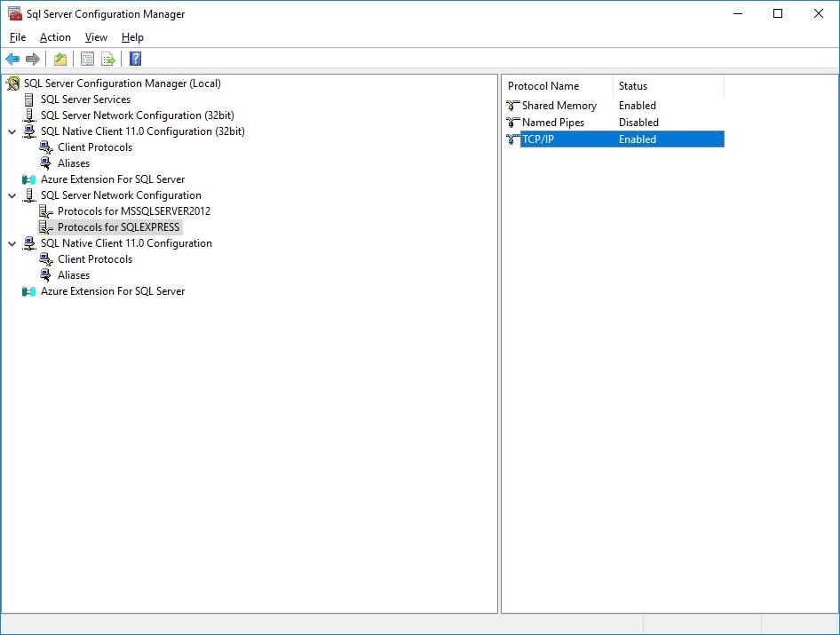Screen dimensions: 840x635
Task: Select SQL Server Network Configuration (32bit) label
Action: pyautogui.click(x=138, y=115)
